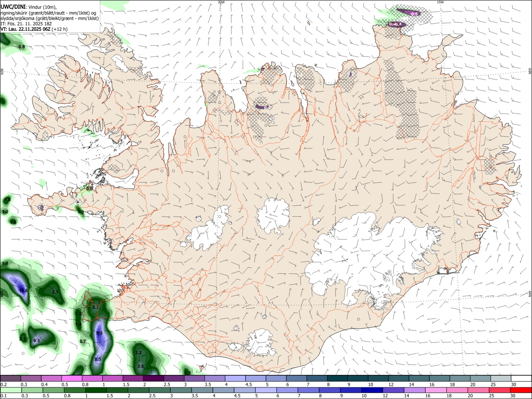Screen dimensions: 532x399
Task: Click the darkest blue rain legend swatch
Action: pyautogui.click(x=372, y=390)
